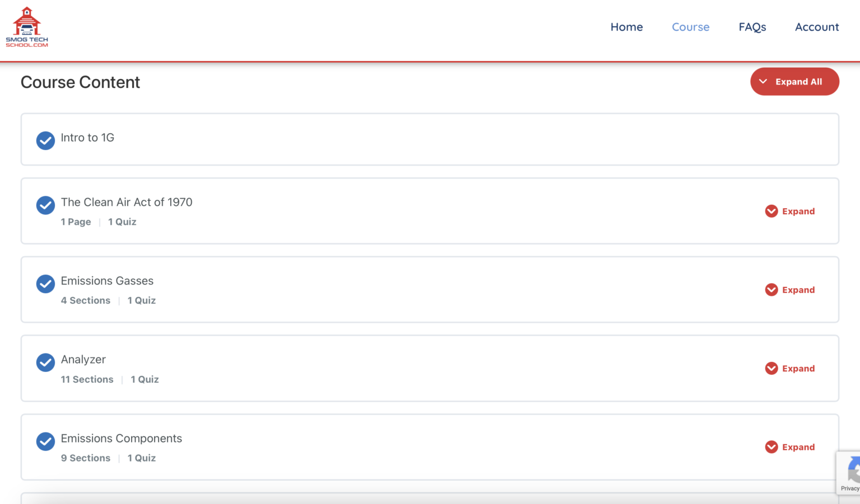Image resolution: width=860 pixels, height=504 pixels.
Task: Click the Intro to 1G completion checkmark
Action: click(45, 140)
